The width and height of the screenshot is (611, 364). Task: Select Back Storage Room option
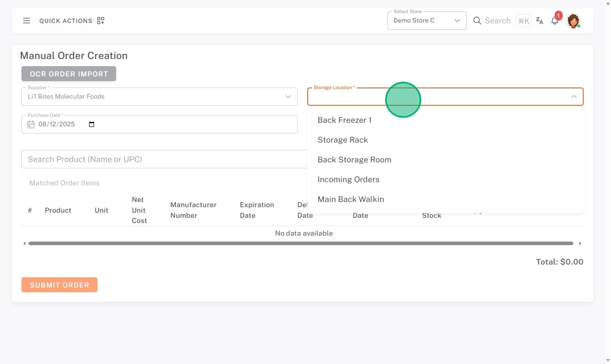coord(354,160)
